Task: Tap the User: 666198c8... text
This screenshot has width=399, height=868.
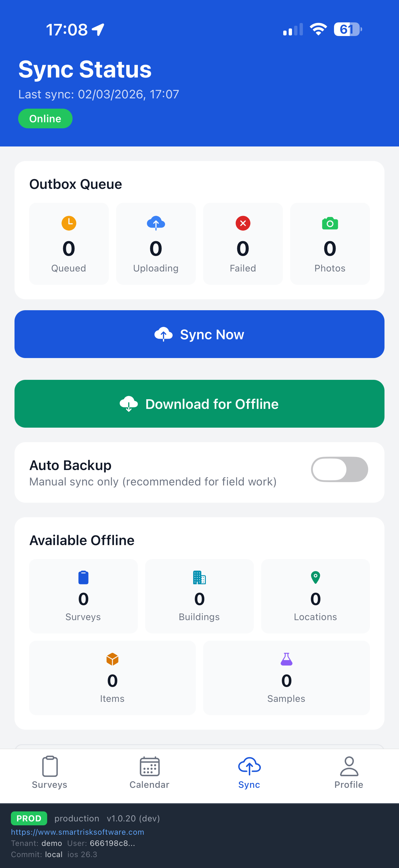Action: pyautogui.click(x=101, y=843)
